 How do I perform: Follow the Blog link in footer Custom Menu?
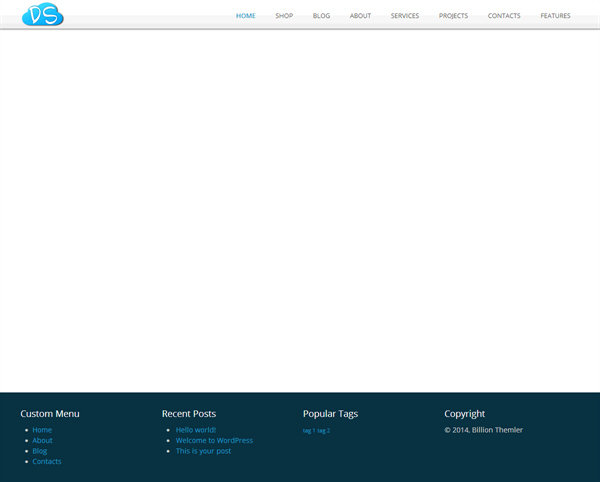pyautogui.click(x=40, y=451)
